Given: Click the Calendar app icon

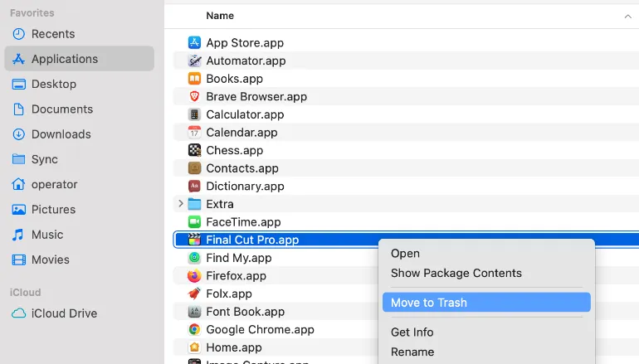Looking at the screenshot, I should (x=194, y=132).
